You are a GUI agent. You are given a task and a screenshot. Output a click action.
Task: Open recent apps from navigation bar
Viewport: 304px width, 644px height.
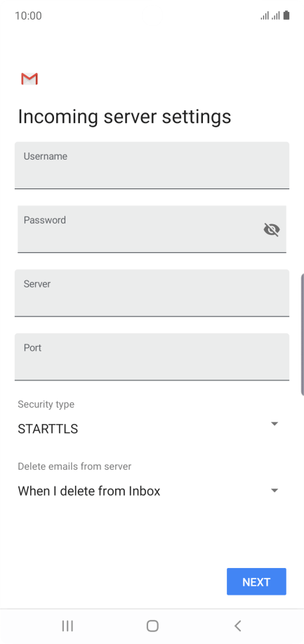(67, 626)
